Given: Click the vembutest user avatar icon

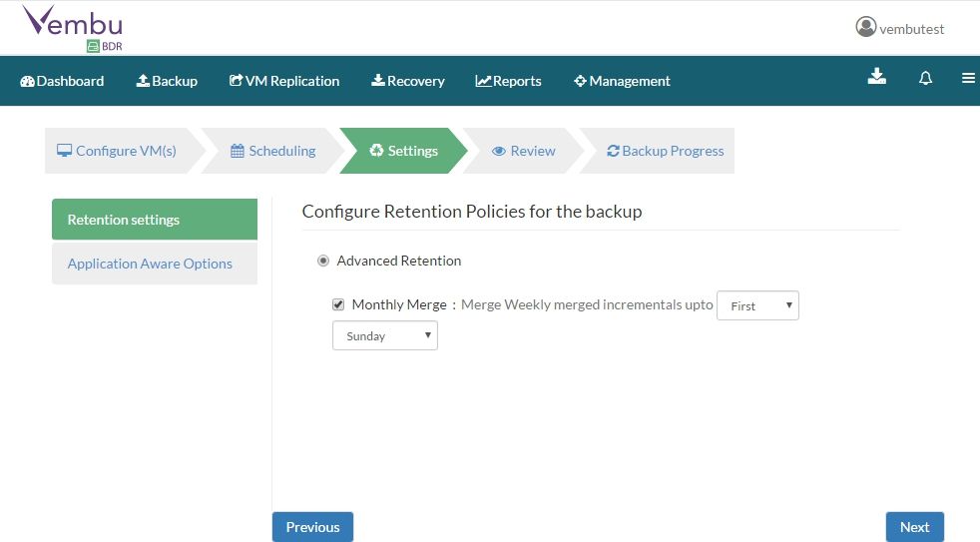Looking at the screenshot, I should pos(865,27).
